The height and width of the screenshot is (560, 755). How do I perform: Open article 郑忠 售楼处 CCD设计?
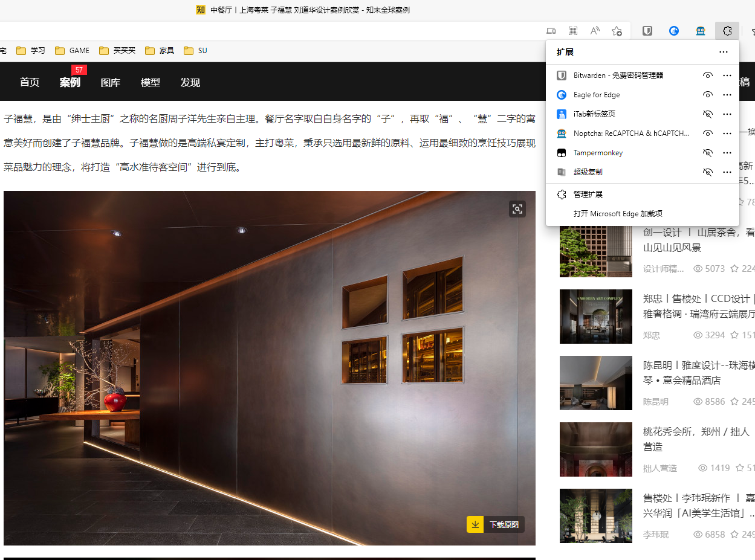click(699, 306)
